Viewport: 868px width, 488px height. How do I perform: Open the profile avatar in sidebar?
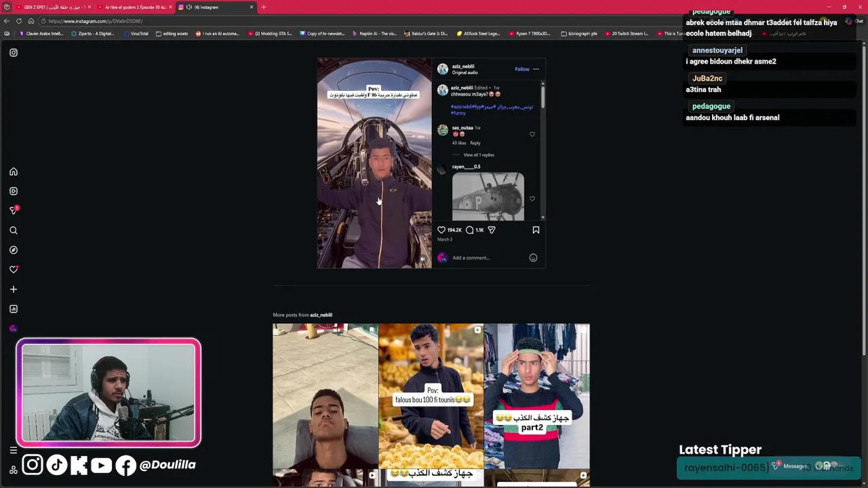click(x=13, y=329)
